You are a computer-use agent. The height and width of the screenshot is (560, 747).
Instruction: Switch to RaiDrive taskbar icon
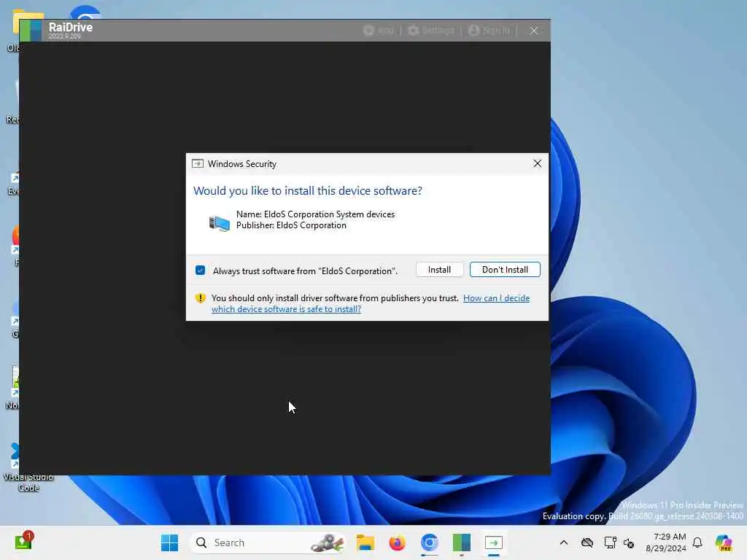click(461, 542)
